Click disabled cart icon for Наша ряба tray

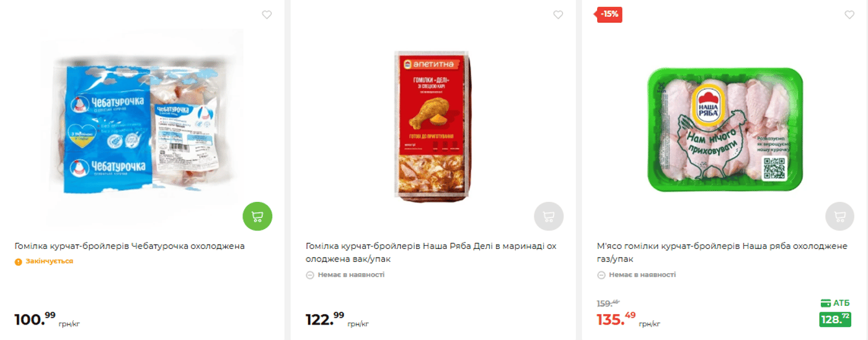[x=840, y=217]
